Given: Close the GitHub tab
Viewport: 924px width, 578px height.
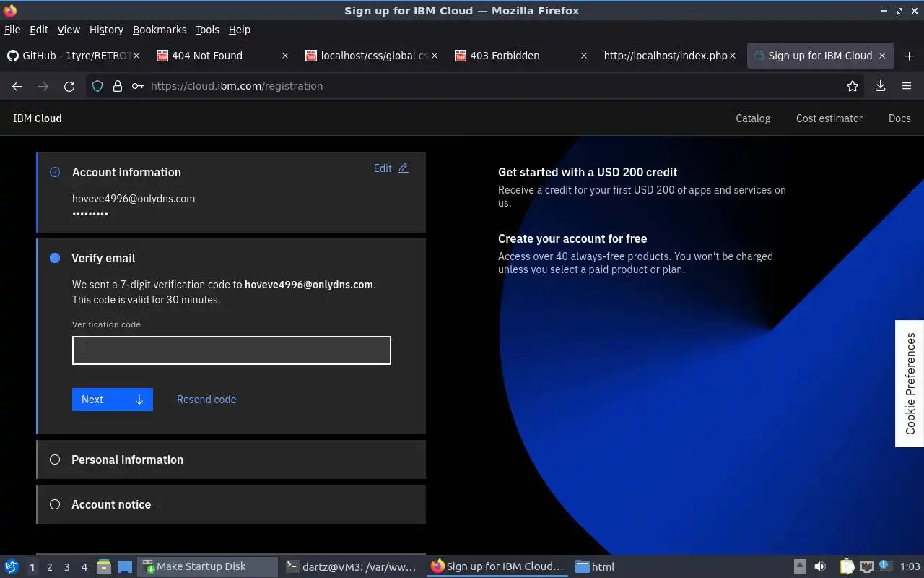Looking at the screenshot, I should pyautogui.click(x=136, y=56).
